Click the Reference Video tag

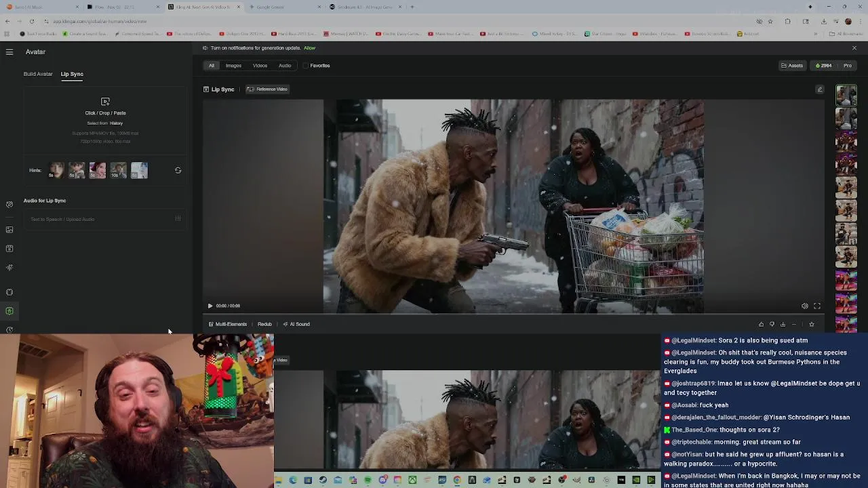[x=267, y=89]
